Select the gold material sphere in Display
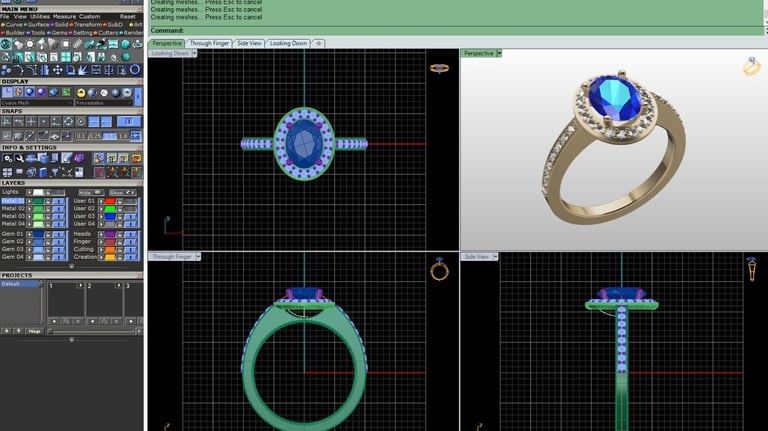Viewport: 768px width, 431px height. (x=81, y=92)
